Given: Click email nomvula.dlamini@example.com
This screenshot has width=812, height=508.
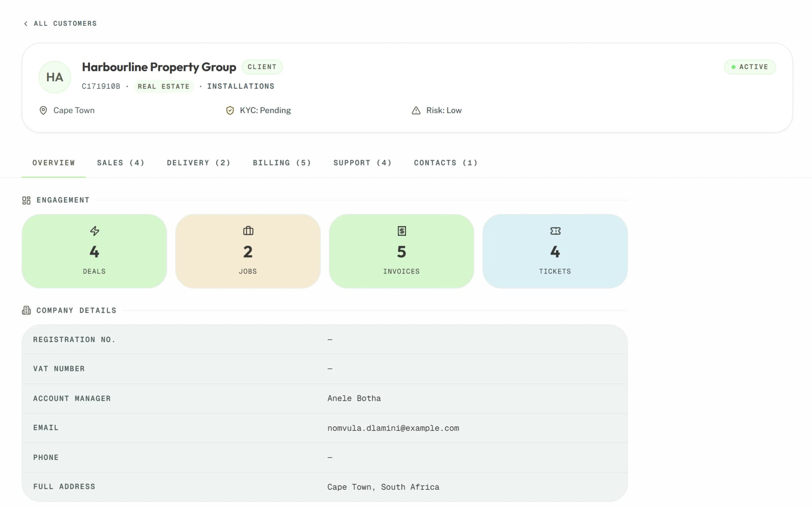Looking at the screenshot, I should (393, 428).
